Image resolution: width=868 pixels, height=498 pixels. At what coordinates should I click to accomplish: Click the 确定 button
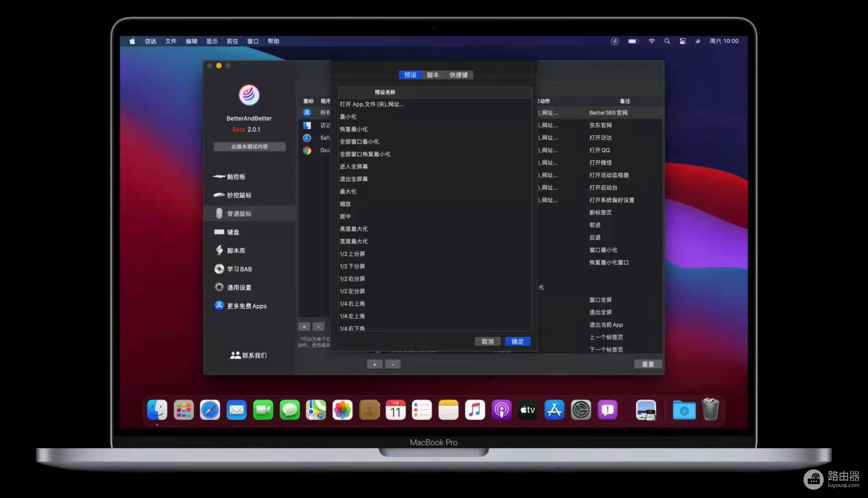point(518,341)
